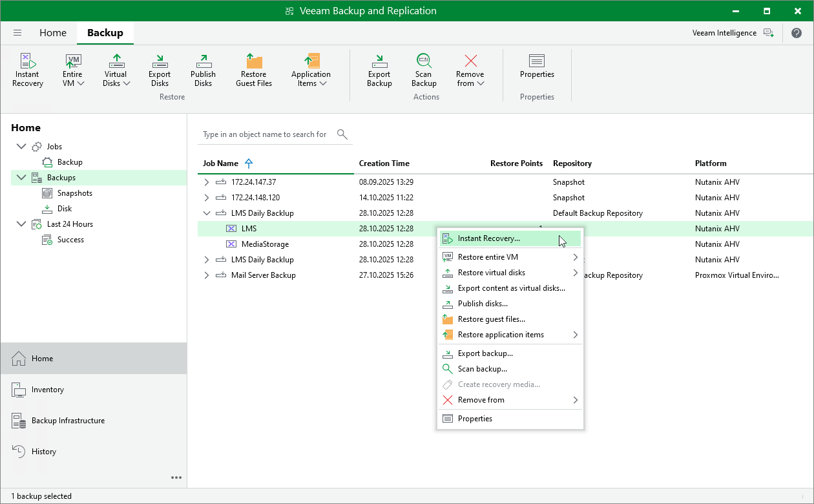Choose Instant Recovery in context menu
This screenshot has width=814, height=504.
pyautogui.click(x=510, y=238)
